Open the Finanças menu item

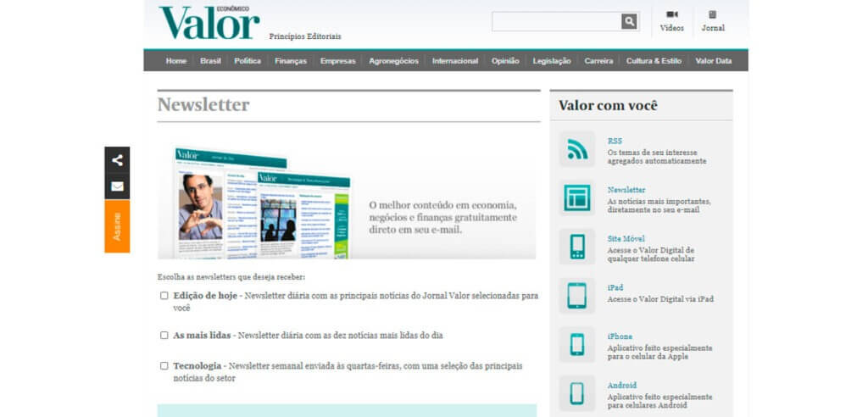pyautogui.click(x=291, y=61)
